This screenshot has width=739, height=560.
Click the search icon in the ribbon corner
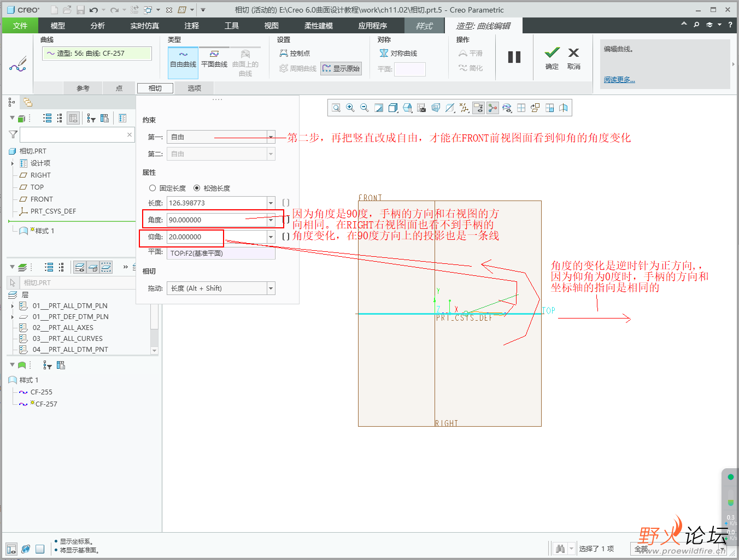point(696,25)
